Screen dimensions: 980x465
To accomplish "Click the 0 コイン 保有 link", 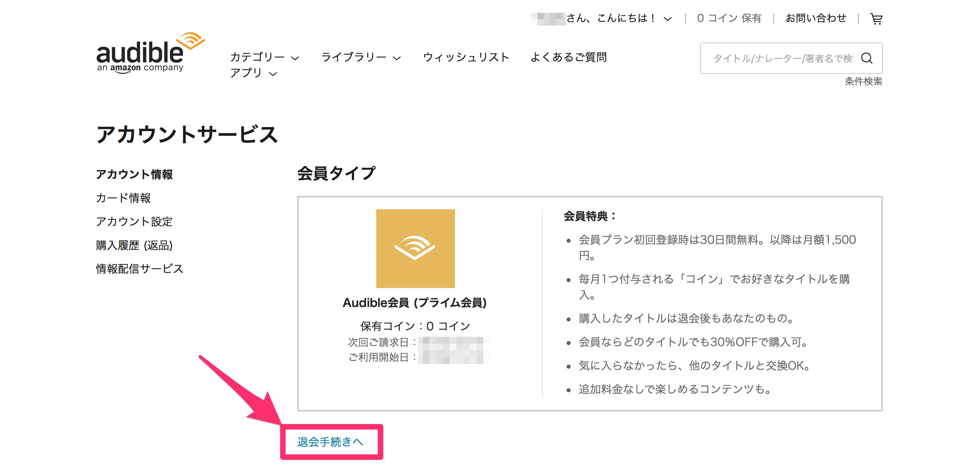I will tap(729, 18).
